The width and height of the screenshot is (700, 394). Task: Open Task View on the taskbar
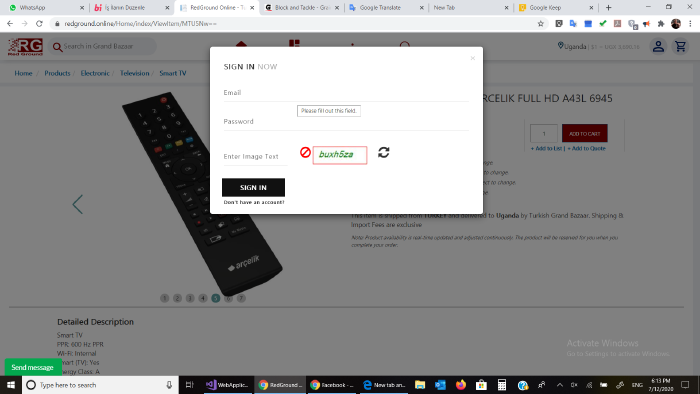189,385
